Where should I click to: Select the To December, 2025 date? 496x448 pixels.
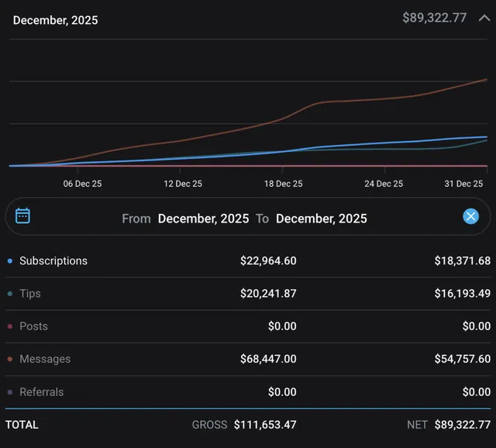pos(322,219)
